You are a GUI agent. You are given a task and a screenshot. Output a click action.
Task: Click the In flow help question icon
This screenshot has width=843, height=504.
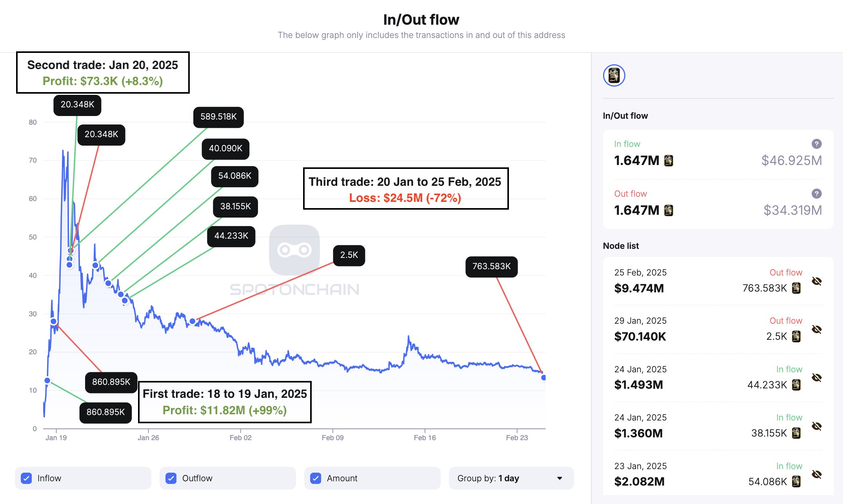pyautogui.click(x=816, y=144)
